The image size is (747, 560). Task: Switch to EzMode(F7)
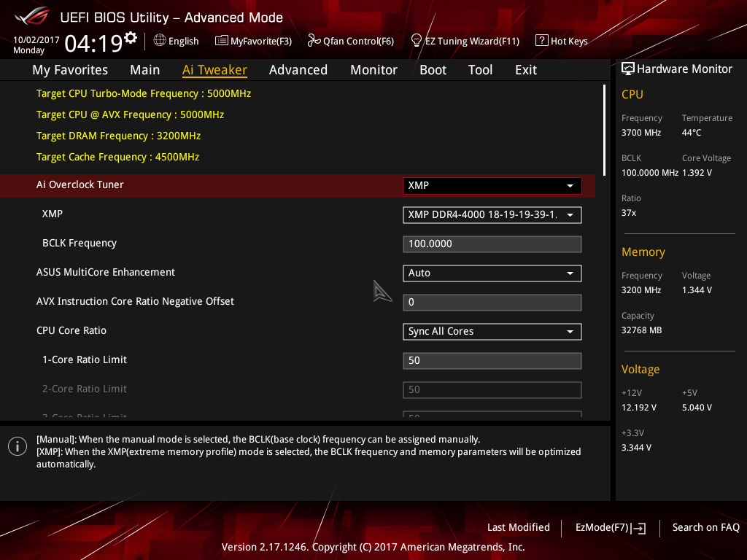[611, 528]
